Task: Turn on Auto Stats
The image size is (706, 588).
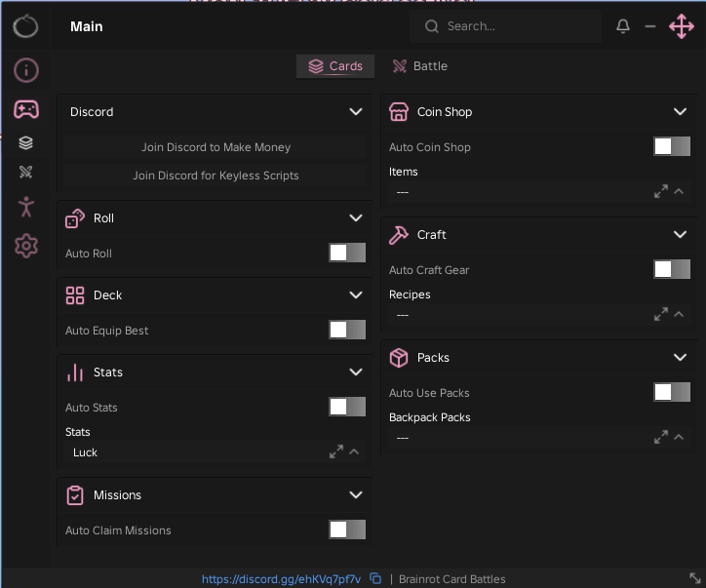Action: click(x=347, y=407)
